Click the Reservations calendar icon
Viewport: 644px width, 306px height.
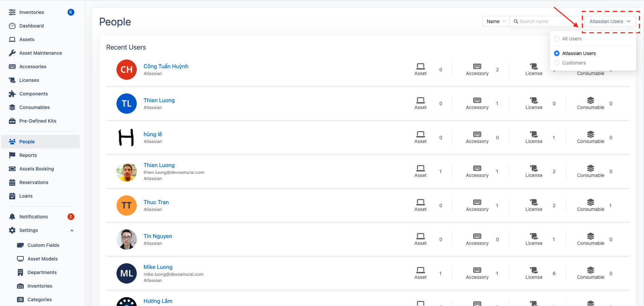tap(12, 182)
